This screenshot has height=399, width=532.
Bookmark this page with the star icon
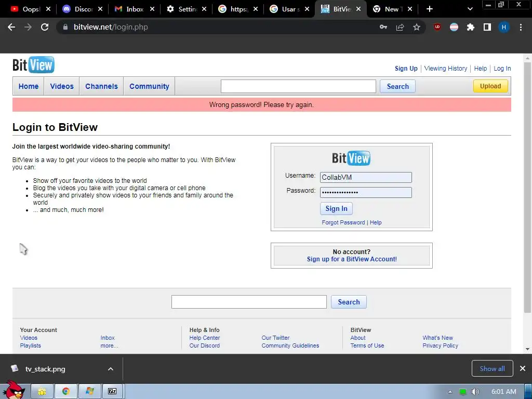click(x=417, y=27)
